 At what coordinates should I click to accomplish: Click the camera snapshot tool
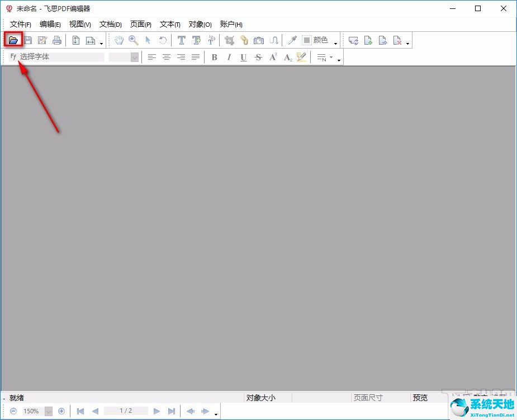(259, 40)
